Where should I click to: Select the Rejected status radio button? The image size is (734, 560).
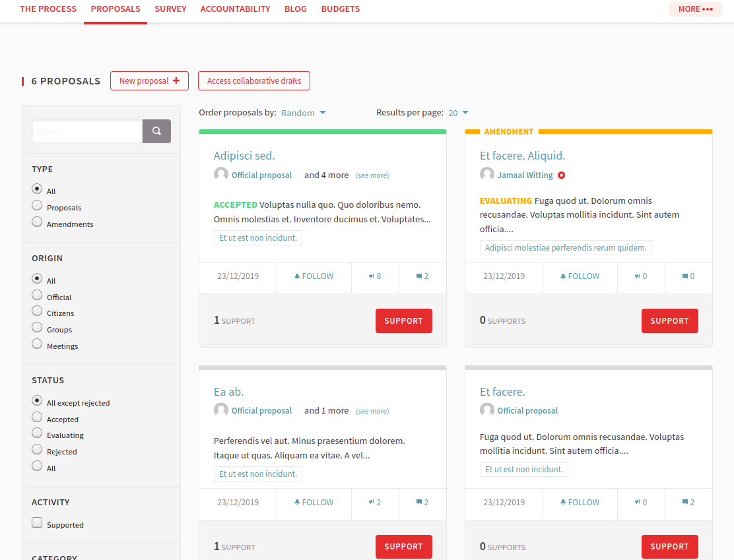pos(37,450)
